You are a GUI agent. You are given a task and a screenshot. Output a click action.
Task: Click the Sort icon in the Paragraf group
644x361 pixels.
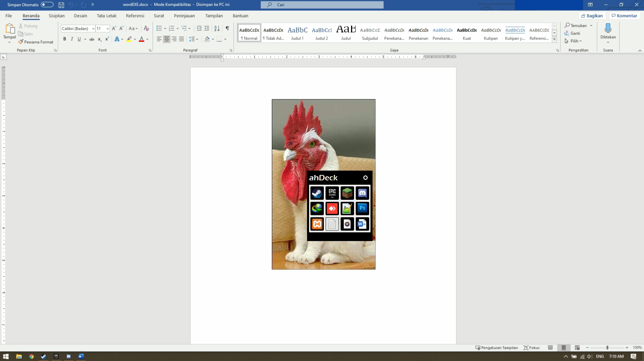(x=217, y=28)
